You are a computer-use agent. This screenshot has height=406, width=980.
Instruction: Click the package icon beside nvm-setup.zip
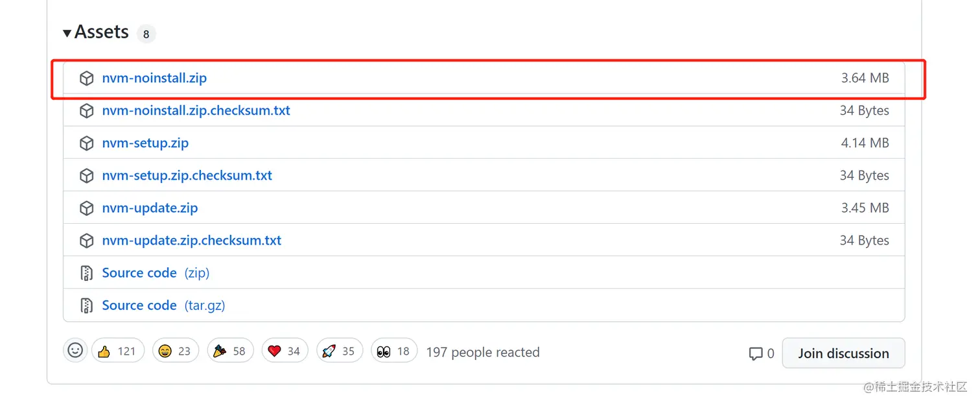pyautogui.click(x=87, y=143)
